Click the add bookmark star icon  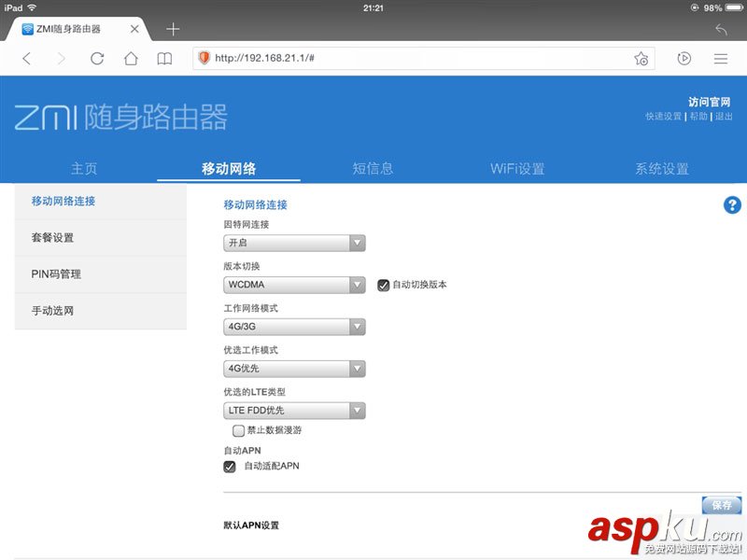click(641, 58)
